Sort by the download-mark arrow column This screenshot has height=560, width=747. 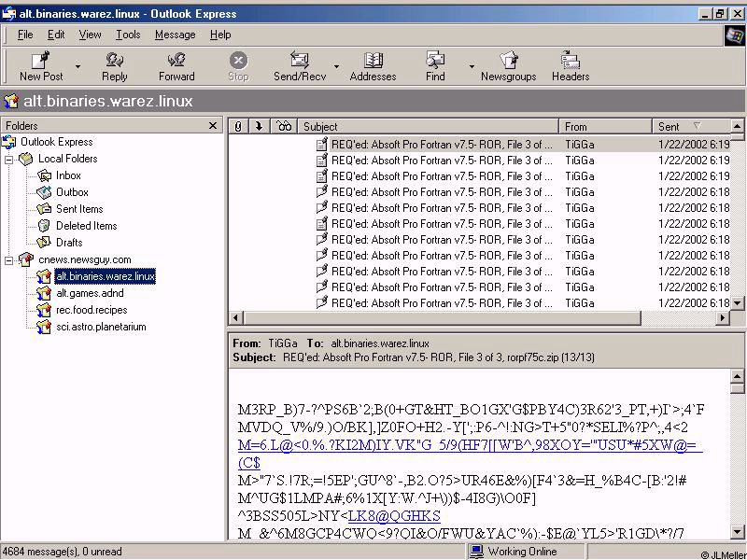(259, 126)
